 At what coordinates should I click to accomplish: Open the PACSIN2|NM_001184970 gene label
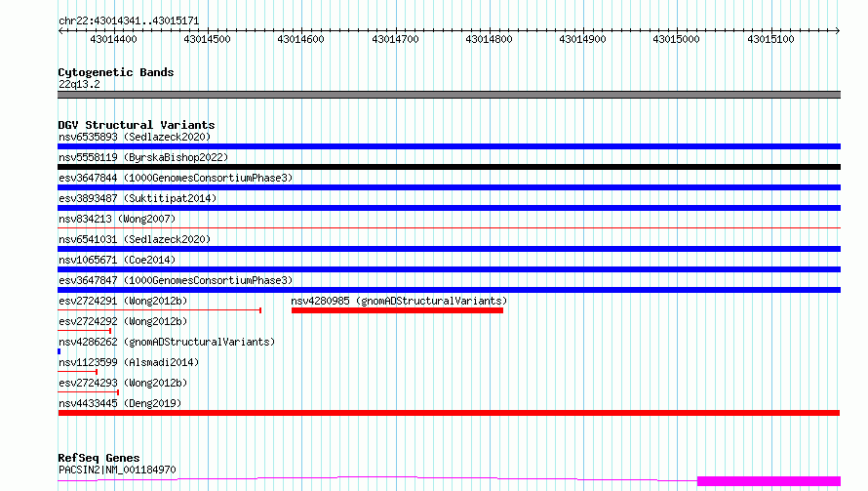pyautogui.click(x=117, y=470)
